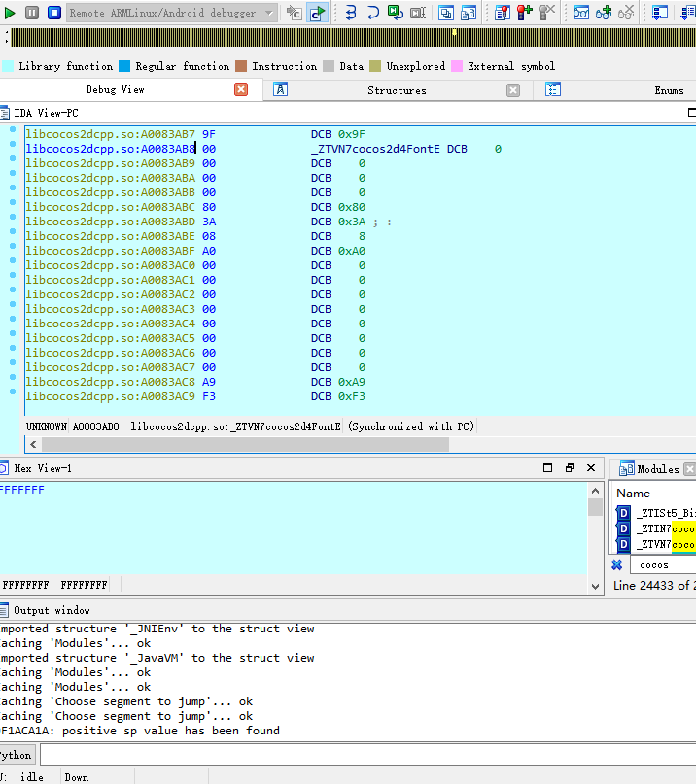Click the Python command input line
This screenshot has height=784, width=696.
[367, 755]
